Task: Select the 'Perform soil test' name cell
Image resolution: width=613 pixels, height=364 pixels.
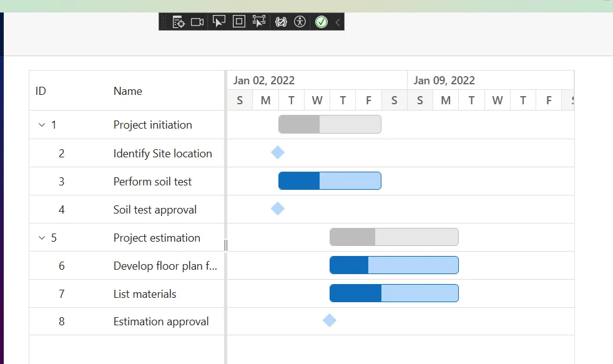Action: point(166,182)
